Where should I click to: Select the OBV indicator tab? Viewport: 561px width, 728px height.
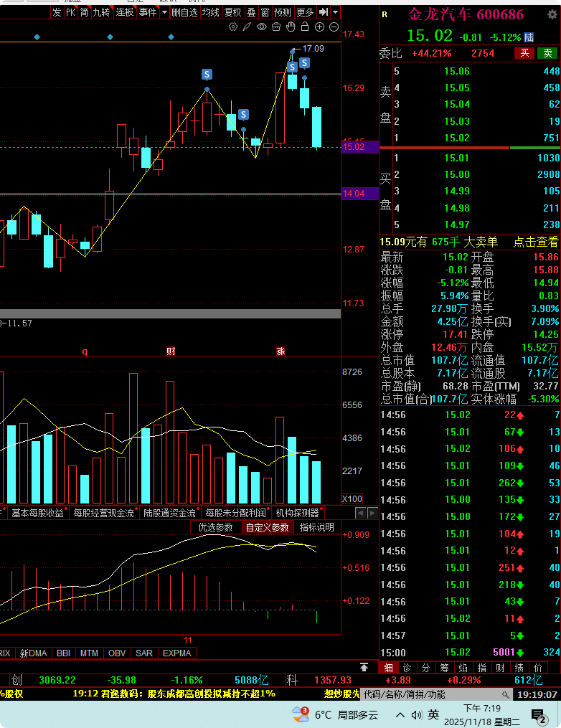click(x=117, y=653)
